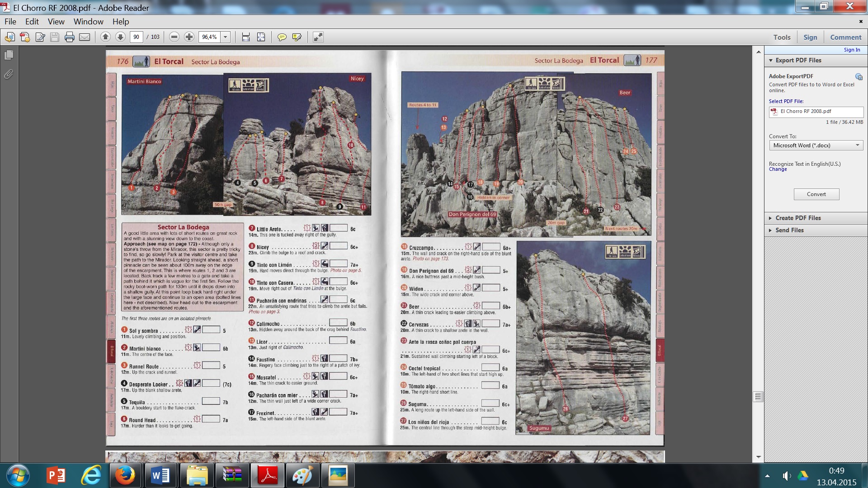
Task: Click '1 file / 36.42 MB' text
Action: [x=844, y=122]
